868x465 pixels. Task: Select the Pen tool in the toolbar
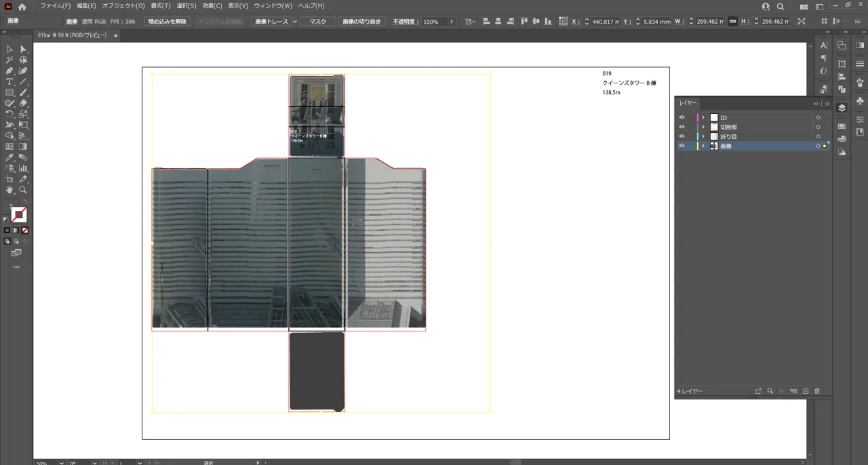point(9,70)
